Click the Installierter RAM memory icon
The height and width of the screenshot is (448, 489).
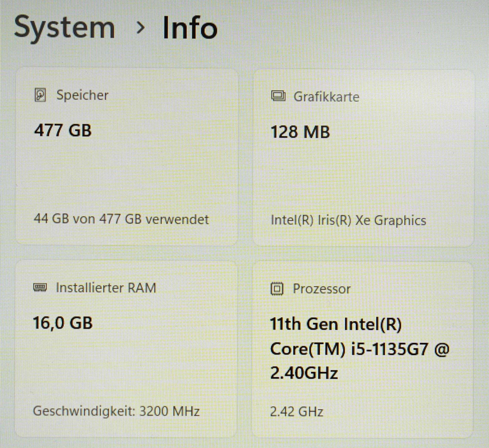click(40, 288)
